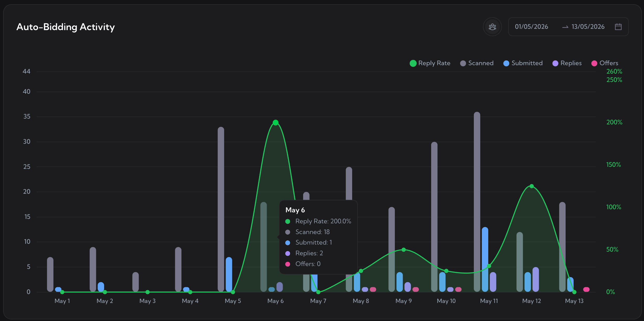Screen dimensions: 644x321
Task: Toggle the Reply Rate legend series
Action: pyautogui.click(x=430, y=63)
